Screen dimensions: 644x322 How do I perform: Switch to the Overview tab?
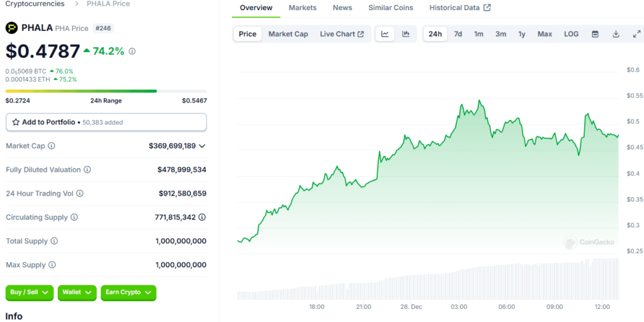256,8
